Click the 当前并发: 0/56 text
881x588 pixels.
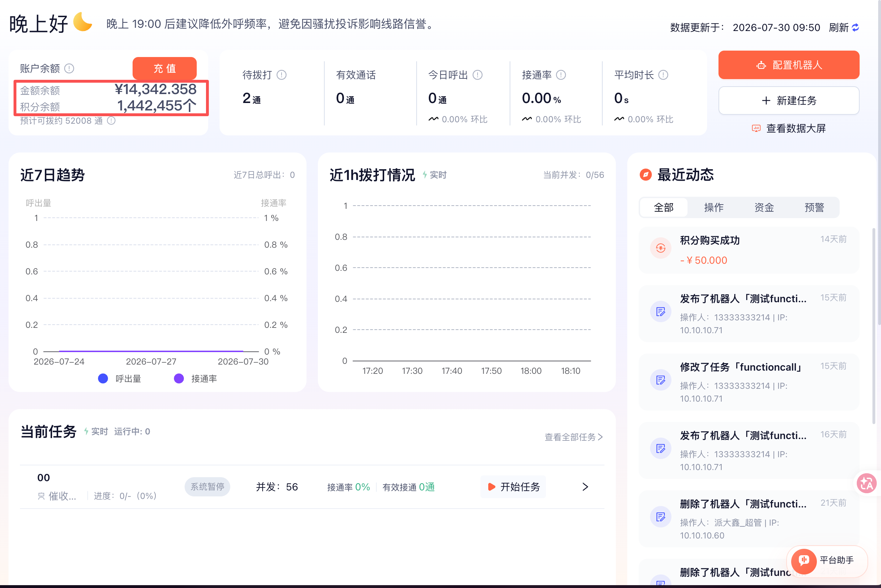pyautogui.click(x=573, y=175)
